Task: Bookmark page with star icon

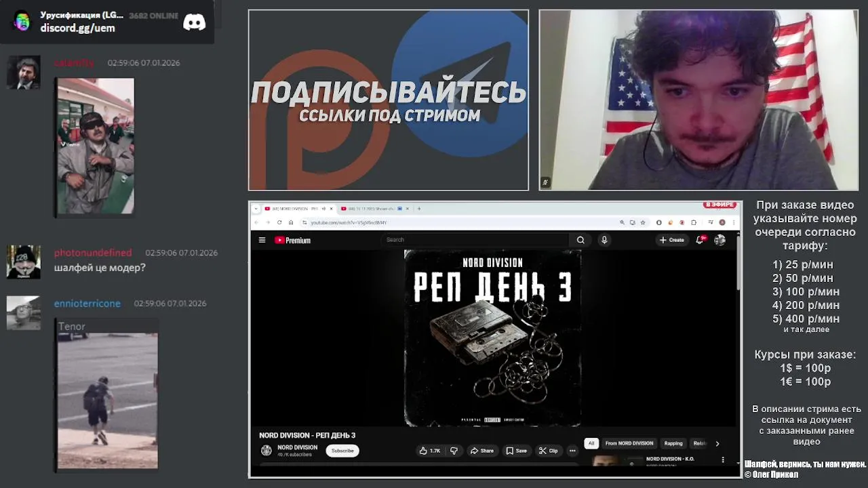Action: point(643,222)
